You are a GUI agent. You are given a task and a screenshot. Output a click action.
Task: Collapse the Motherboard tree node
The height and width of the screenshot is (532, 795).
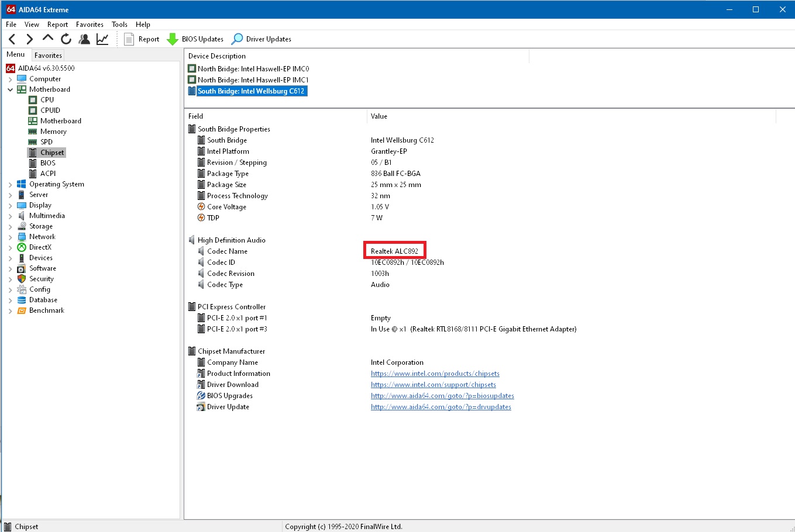(x=10, y=89)
